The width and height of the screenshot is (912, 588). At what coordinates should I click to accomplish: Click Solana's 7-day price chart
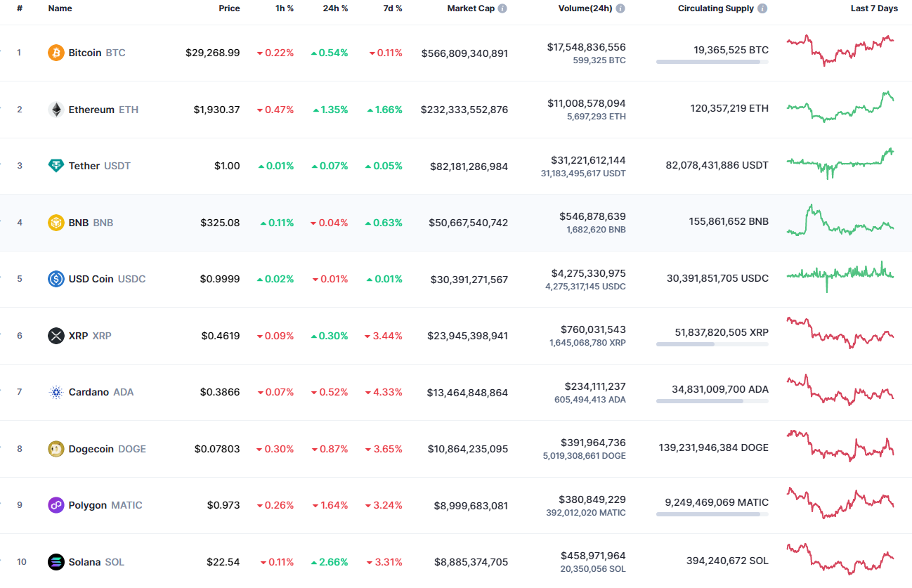pos(840,560)
